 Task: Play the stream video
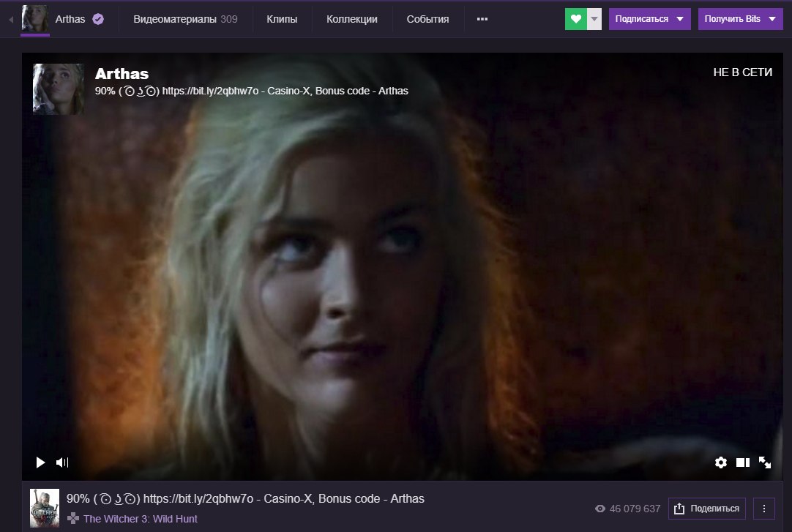[x=40, y=462]
